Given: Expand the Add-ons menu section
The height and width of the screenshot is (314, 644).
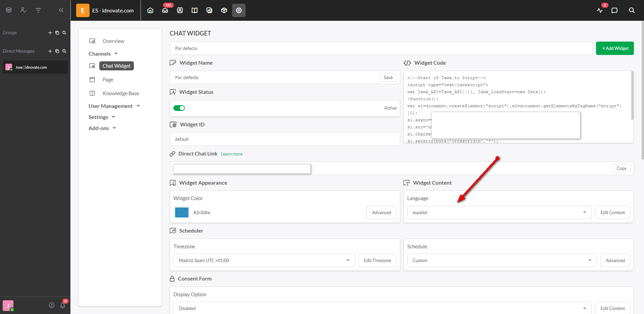Looking at the screenshot, I should (102, 128).
